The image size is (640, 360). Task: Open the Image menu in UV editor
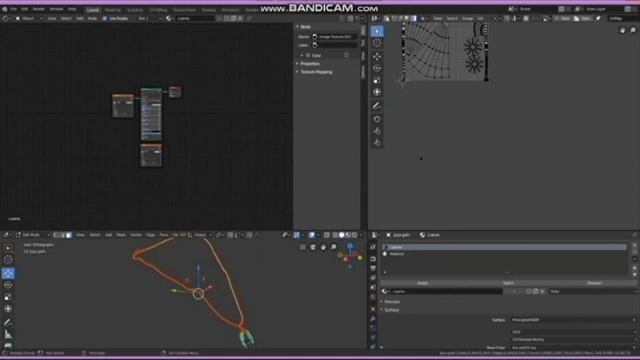tap(467, 18)
